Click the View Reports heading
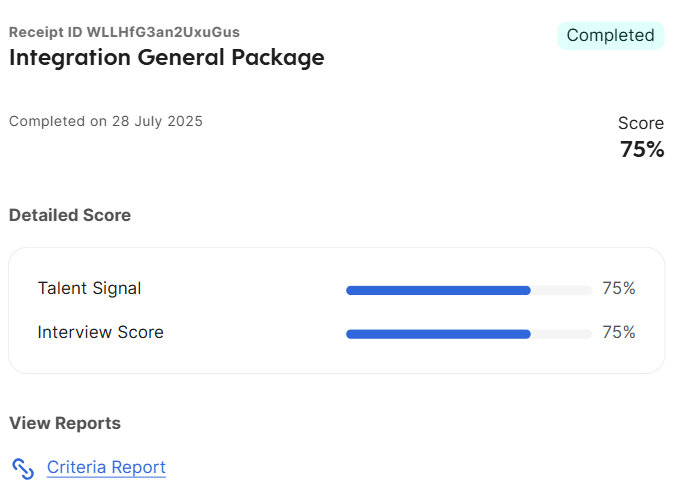Screen dimensions: 673x491 pos(65,423)
